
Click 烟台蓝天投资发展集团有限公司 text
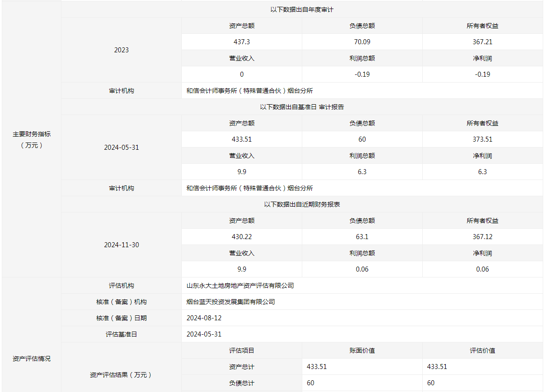pyautogui.click(x=231, y=302)
